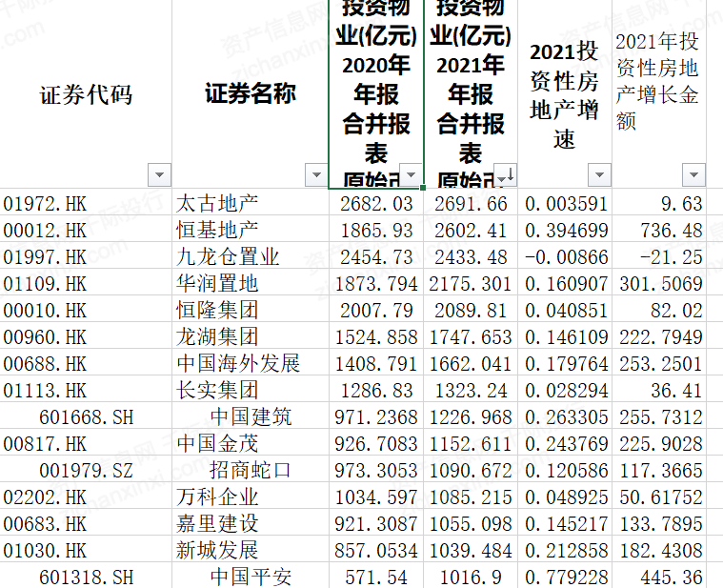Viewport: 723px width, 588px height.
Task: Select cell with code 601668.SH
Action: [86, 416]
